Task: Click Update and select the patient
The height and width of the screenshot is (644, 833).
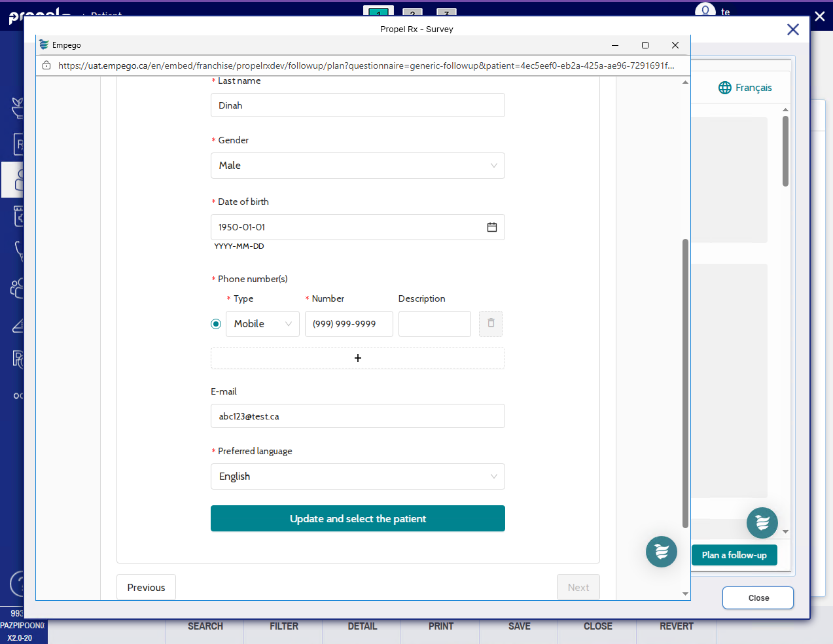Action: click(357, 518)
